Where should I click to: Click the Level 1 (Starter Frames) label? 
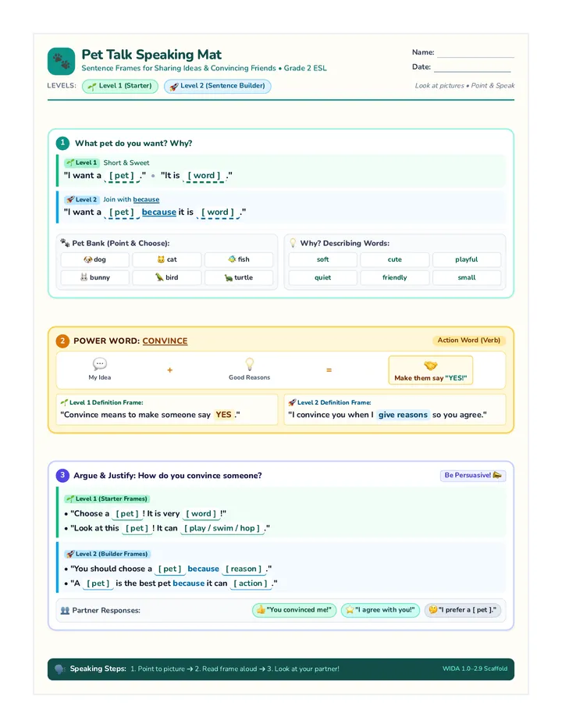pyautogui.click(x=106, y=498)
